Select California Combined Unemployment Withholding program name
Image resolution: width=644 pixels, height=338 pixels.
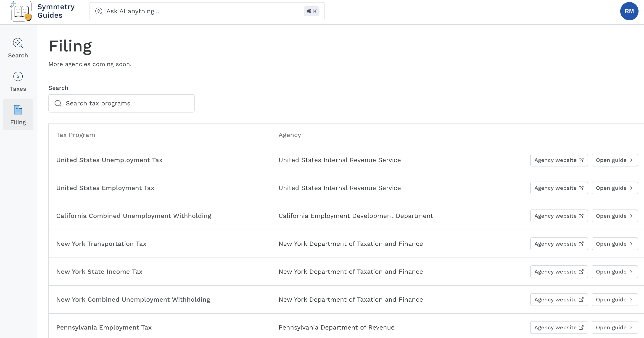click(x=134, y=216)
